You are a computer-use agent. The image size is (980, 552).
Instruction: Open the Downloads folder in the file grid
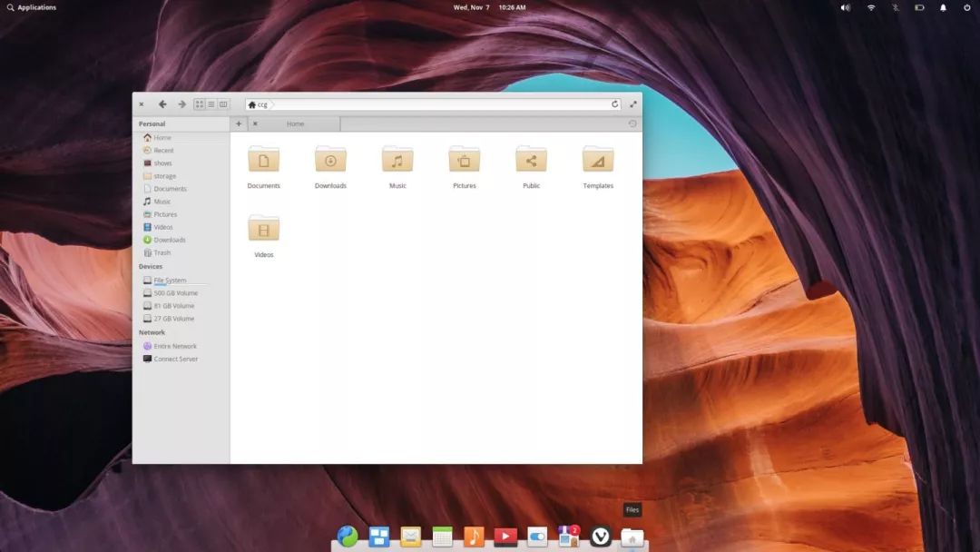(330, 160)
